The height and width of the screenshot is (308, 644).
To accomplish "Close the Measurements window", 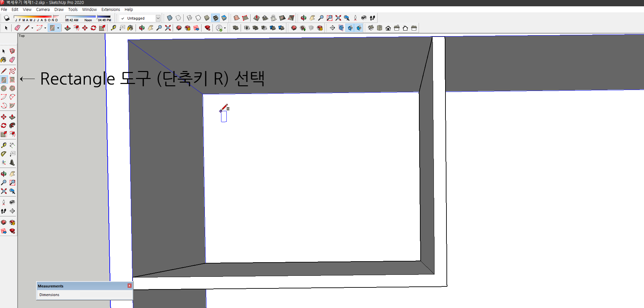I will tap(129, 285).
